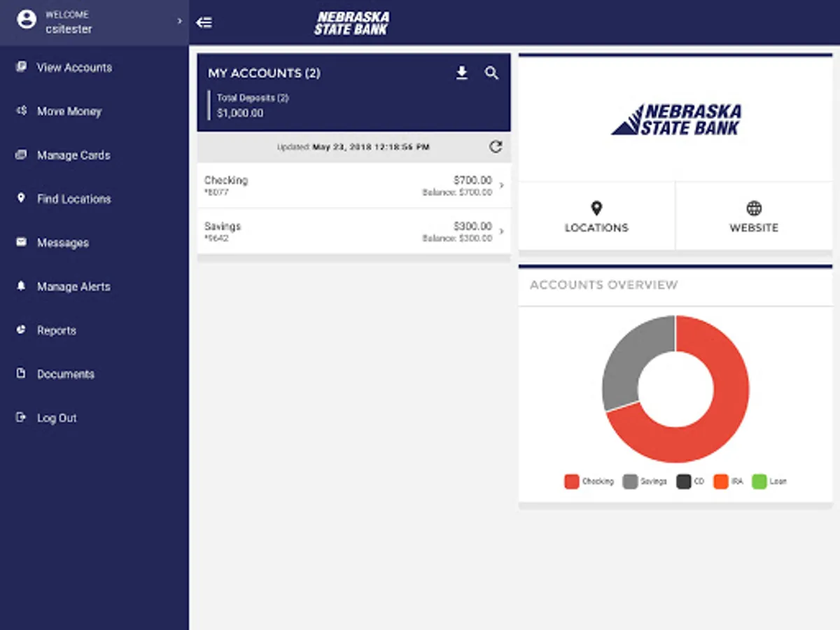Refresh the accounts list
This screenshot has height=630, width=840.
coord(496,147)
